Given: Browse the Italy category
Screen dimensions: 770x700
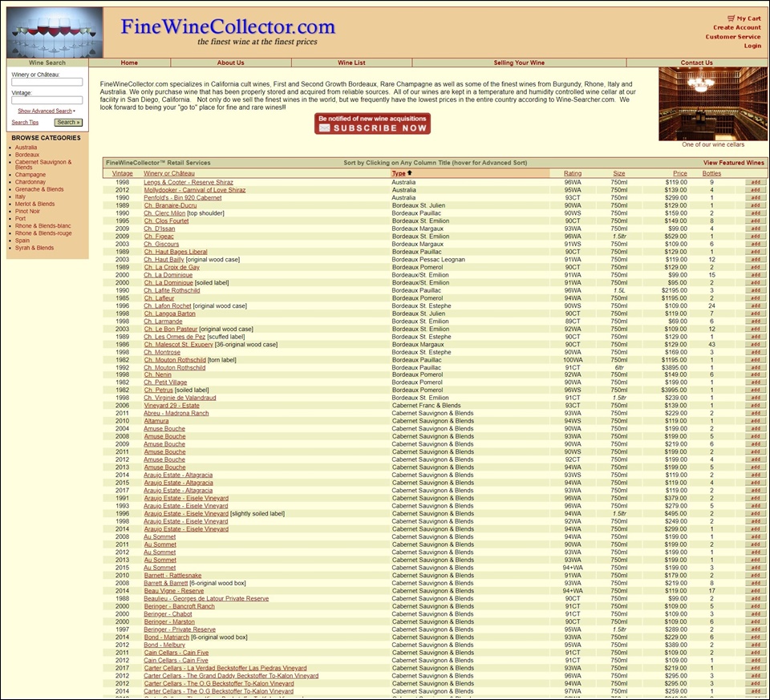Looking at the screenshot, I should tap(20, 196).
